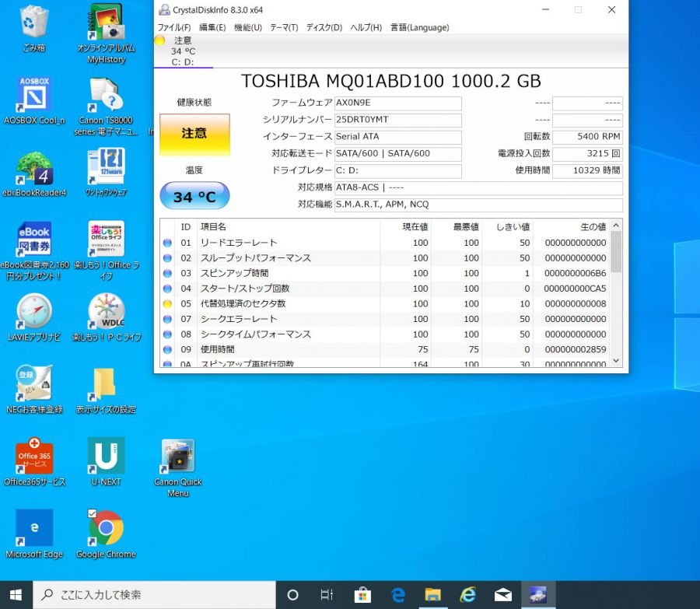Click the SMART list scrollbar thumb
Image resolution: width=700 pixels, height=609 pixels.
[616, 252]
